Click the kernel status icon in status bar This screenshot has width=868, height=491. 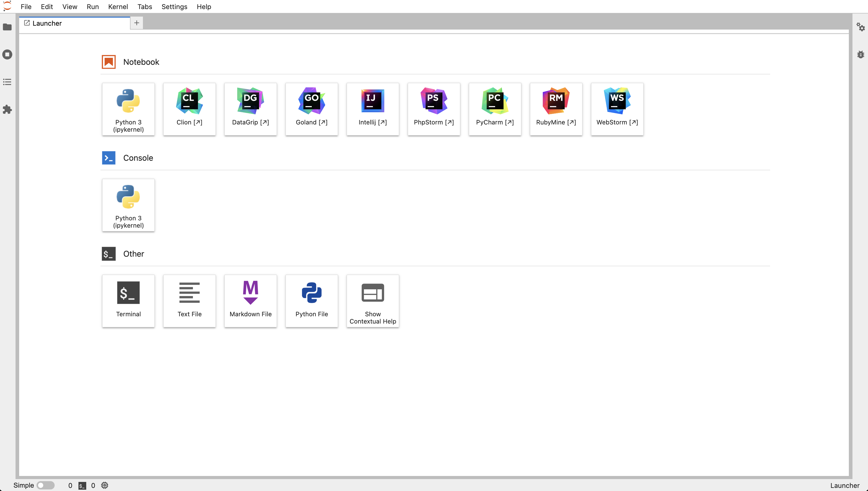(105, 485)
